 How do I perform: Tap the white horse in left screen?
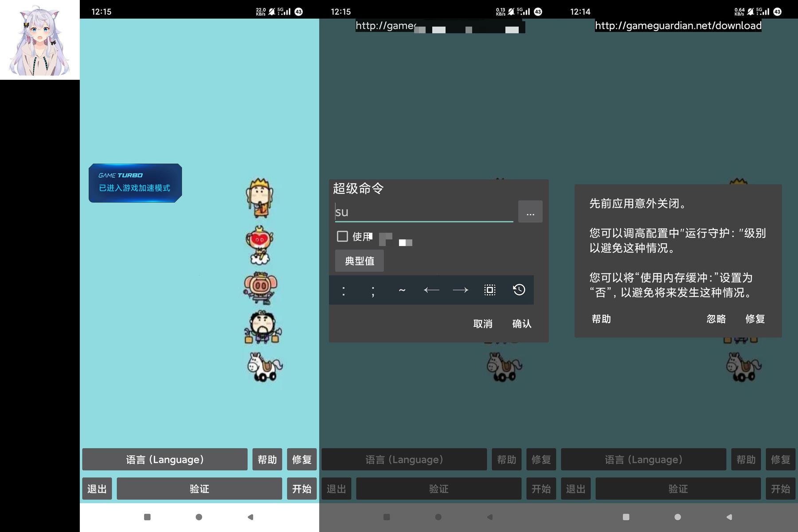(x=265, y=367)
